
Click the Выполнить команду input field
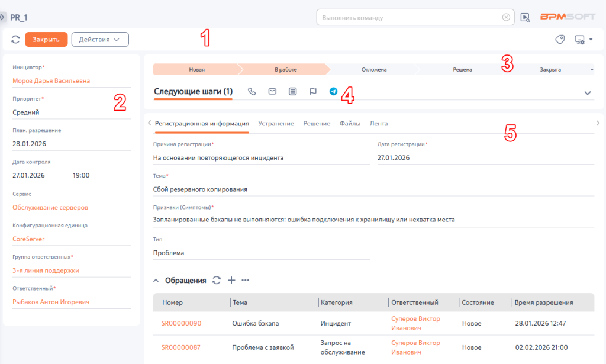410,18
